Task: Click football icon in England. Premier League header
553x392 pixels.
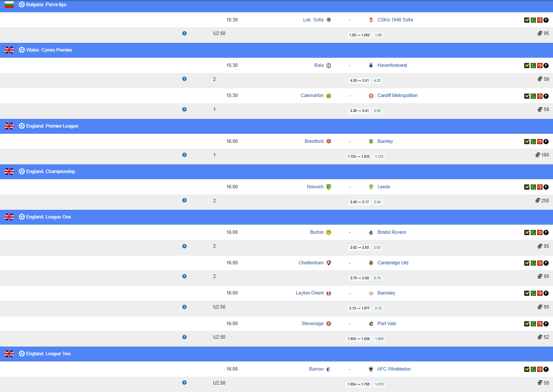Action: tap(22, 126)
